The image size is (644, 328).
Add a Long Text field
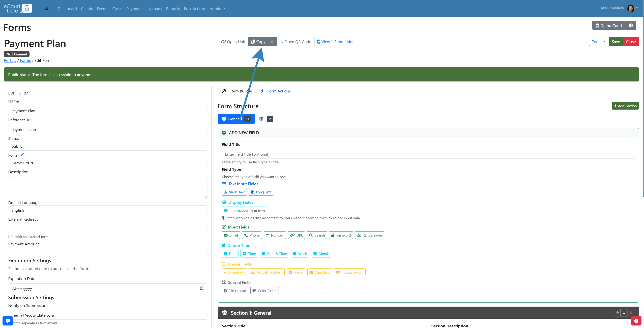pyautogui.click(x=261, y=192)
